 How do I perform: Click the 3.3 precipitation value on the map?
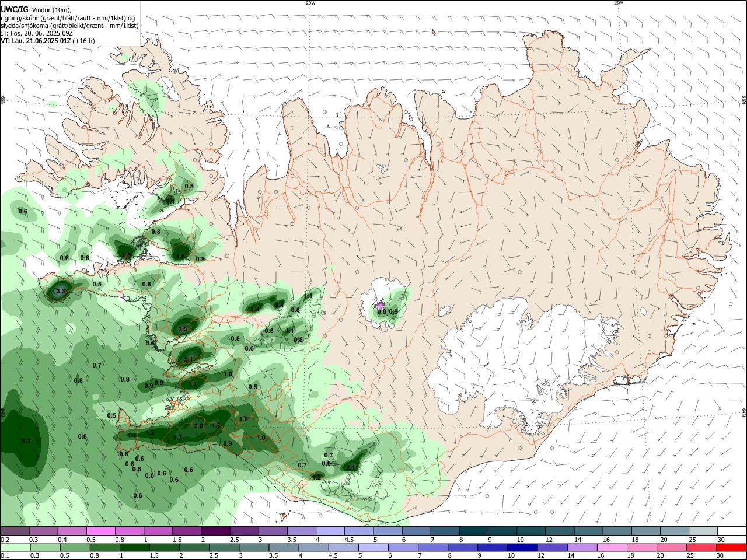point(60,290)
